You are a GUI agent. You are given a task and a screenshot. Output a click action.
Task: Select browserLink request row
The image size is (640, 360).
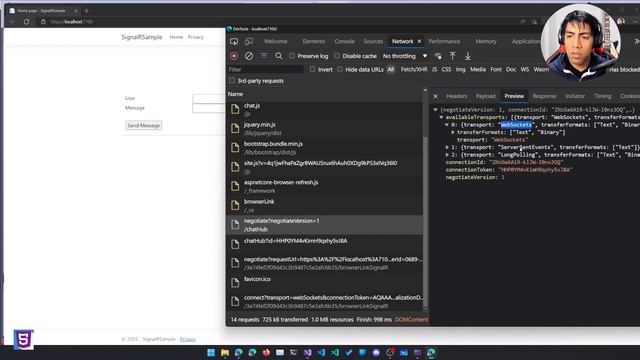(x=325, y=205)
